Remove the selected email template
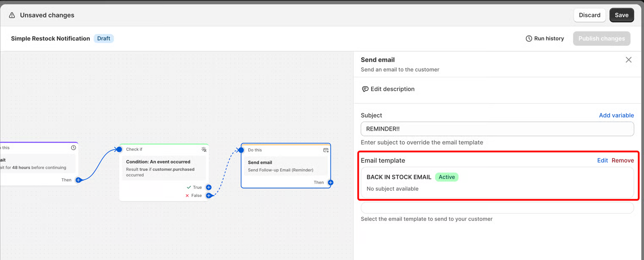The width and height of the screenshot is (644, 260). pyautogui.click(x=622, y=160)
